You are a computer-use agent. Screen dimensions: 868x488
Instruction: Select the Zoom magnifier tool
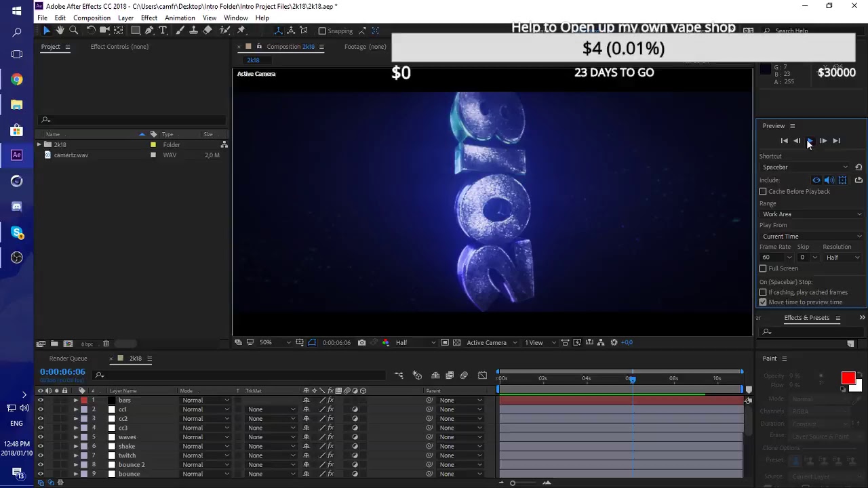(73, 30)
